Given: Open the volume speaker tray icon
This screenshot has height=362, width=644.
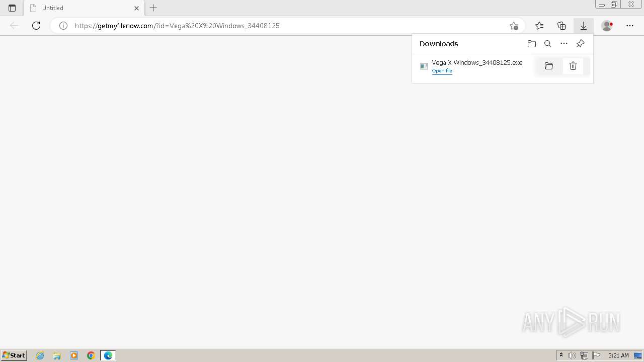Looking at the screenshot, I should click(x=572, y=355).
